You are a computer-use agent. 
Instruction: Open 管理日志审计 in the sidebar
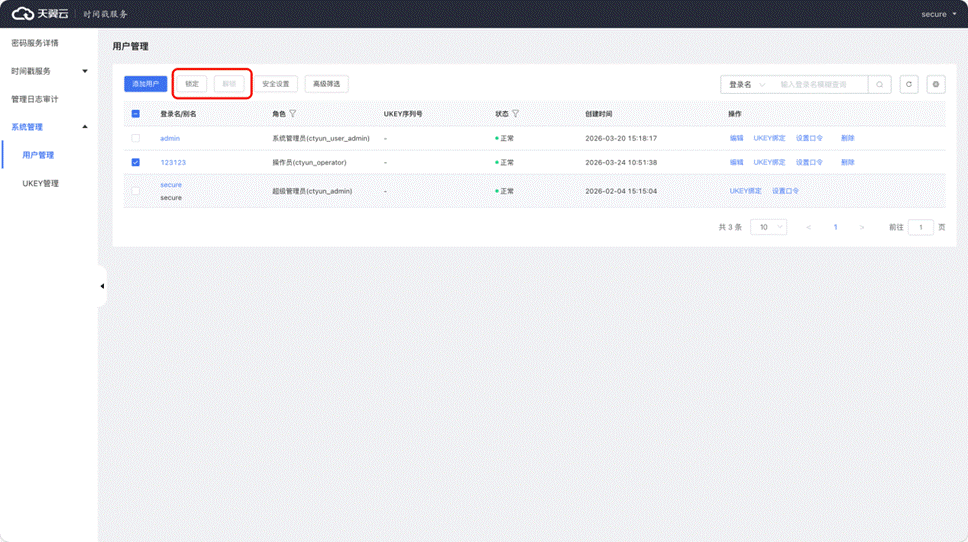[x=35, y=99]
